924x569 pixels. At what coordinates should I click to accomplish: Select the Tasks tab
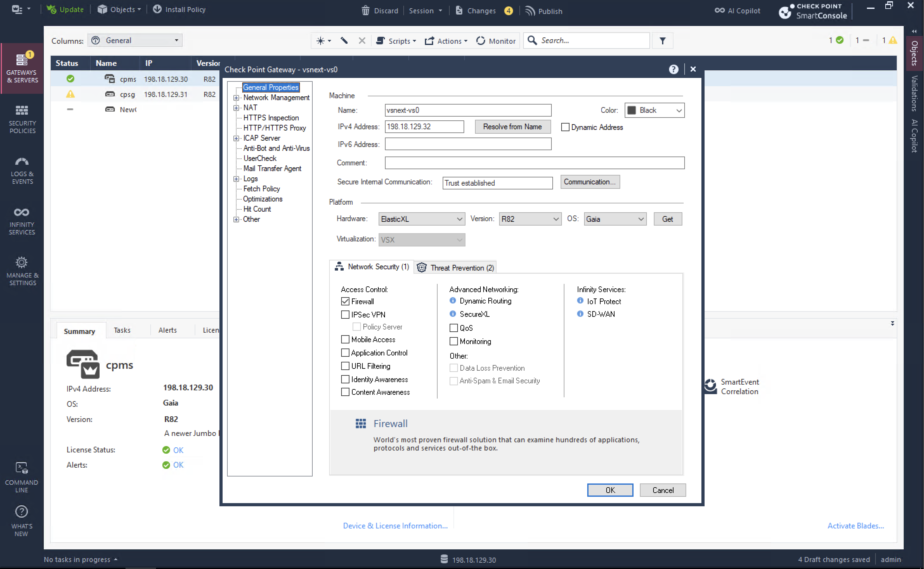click(122, 330)
